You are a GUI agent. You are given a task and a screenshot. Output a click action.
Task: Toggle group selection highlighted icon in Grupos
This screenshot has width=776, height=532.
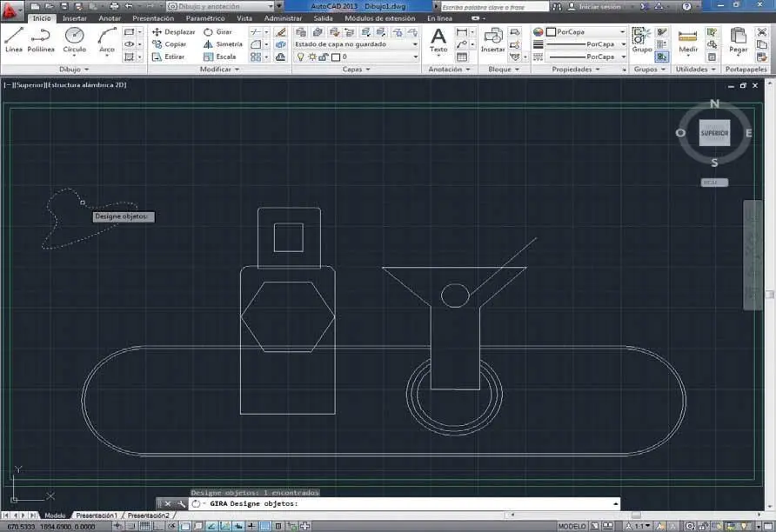[662, 57]
